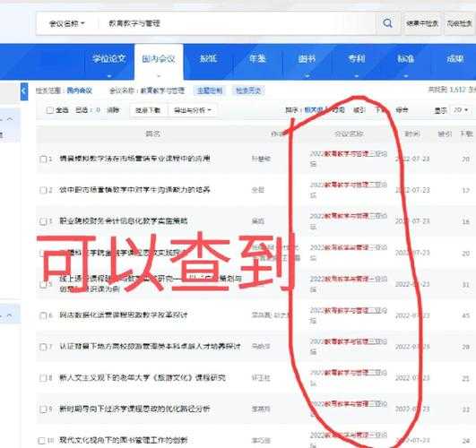Open the 专利 tab

click(x=357, y=58)
